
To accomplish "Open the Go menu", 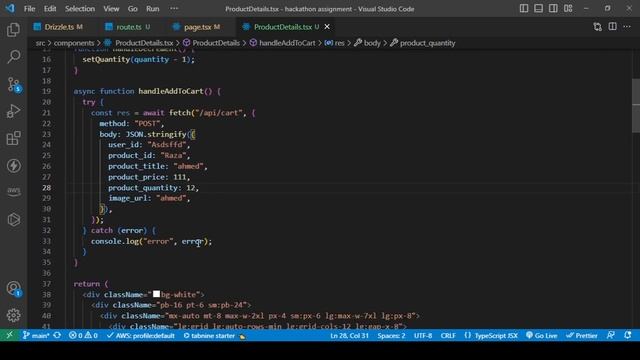I will click(133, 9).
